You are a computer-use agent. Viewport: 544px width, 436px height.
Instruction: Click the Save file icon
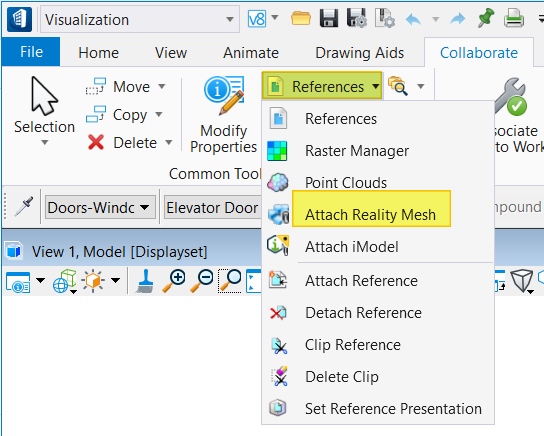coord(329,18)
